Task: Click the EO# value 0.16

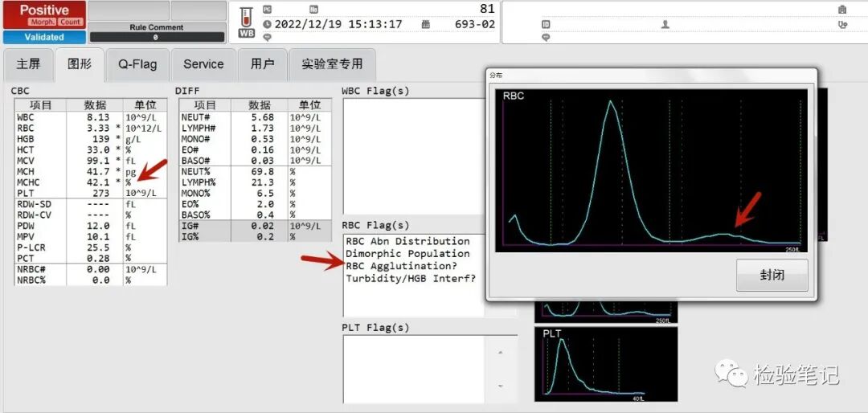Action: (x=262, y=150)
